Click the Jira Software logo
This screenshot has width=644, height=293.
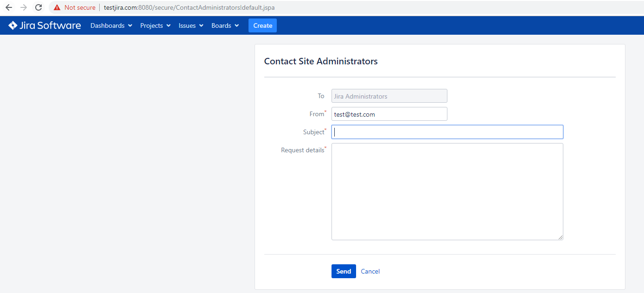coord(45,25)
